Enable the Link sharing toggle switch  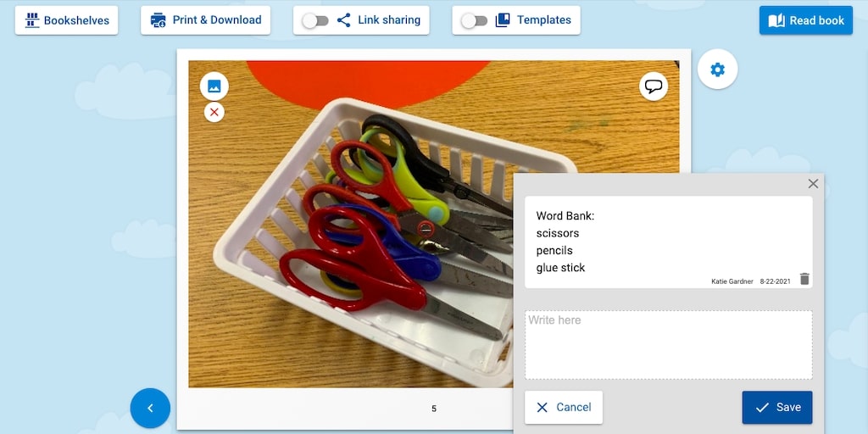click(x=315, y=21)
